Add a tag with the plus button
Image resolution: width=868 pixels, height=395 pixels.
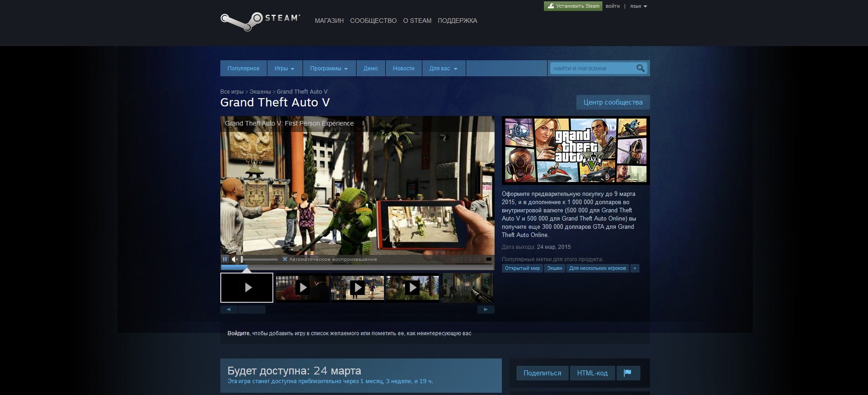634,268
